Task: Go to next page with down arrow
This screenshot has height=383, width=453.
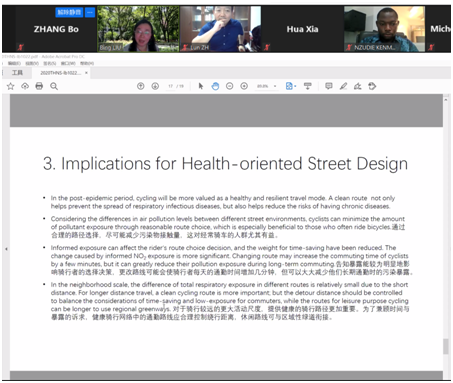Action: point(155,86)
